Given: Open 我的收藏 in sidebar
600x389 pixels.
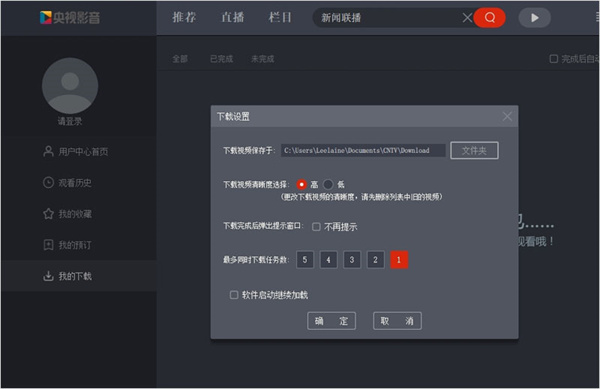Looking at the screenshot, I should click(78, 213).
